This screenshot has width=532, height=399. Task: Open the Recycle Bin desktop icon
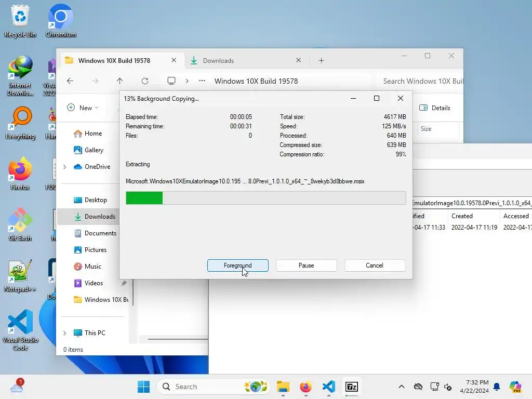click(x=20, y=21)
